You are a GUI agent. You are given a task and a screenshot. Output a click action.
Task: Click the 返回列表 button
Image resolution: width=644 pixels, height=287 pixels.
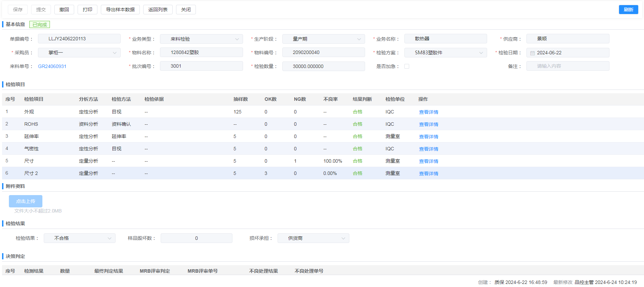tap(158, 10)
